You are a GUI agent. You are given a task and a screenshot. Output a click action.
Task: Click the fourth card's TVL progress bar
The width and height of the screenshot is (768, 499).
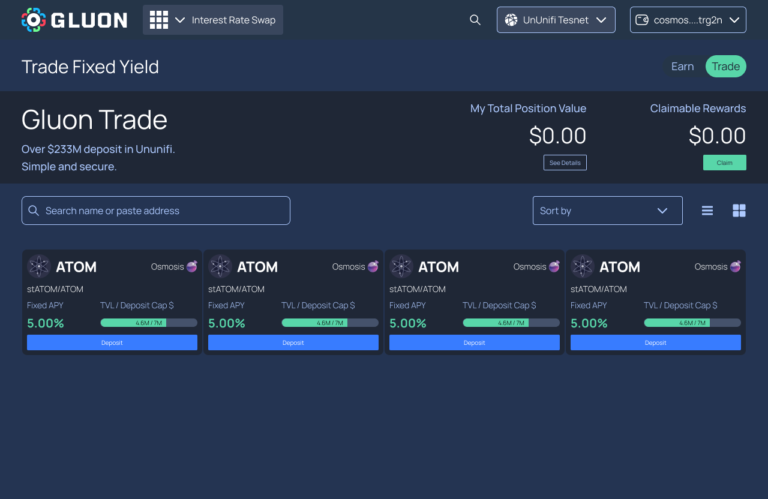[693, 323]
